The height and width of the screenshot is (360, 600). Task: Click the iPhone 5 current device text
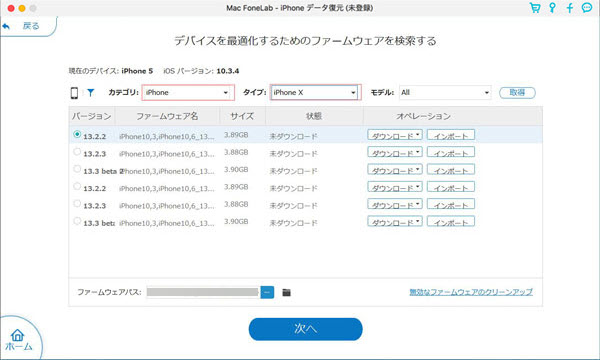[137, 71]
